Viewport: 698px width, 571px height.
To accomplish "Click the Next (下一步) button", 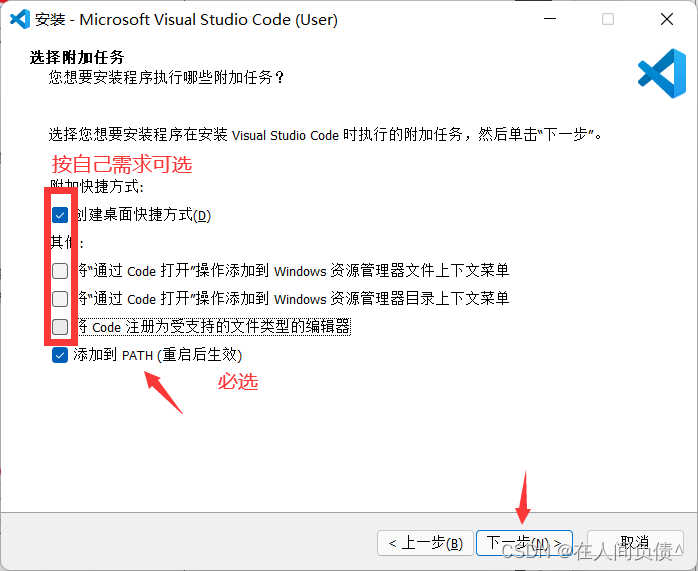I will click(x=524, y=543).
